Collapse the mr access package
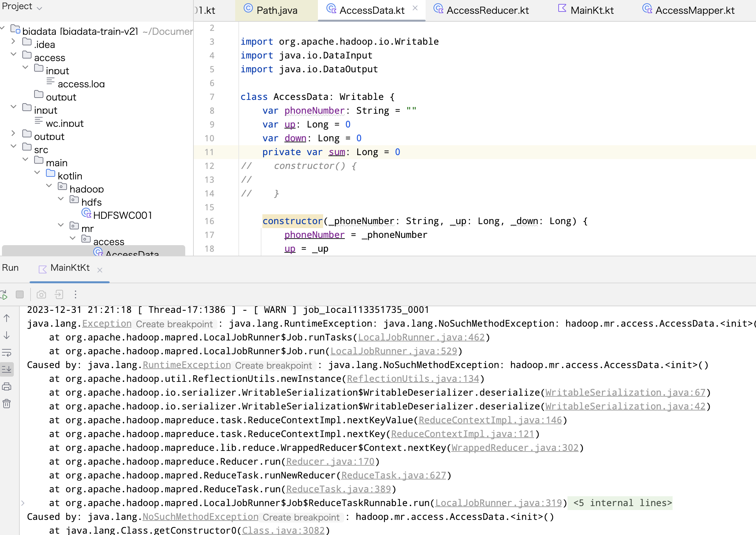Screen dimensions: 756x535 point(73,238)
